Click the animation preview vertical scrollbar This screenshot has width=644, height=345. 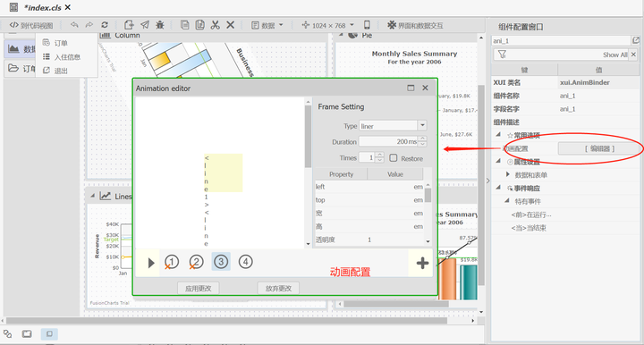308,136
